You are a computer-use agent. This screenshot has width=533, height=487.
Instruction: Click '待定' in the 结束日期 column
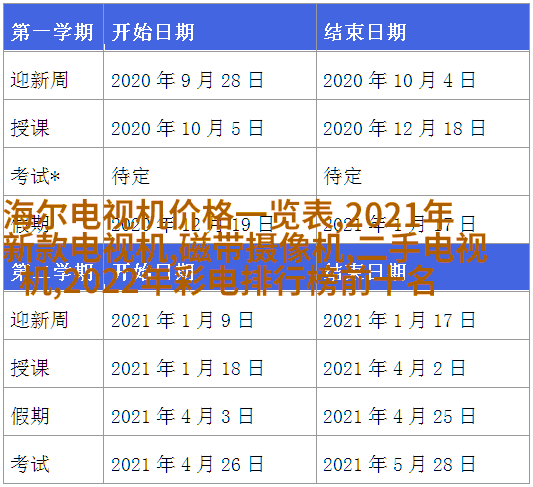[x=343, y=176]
